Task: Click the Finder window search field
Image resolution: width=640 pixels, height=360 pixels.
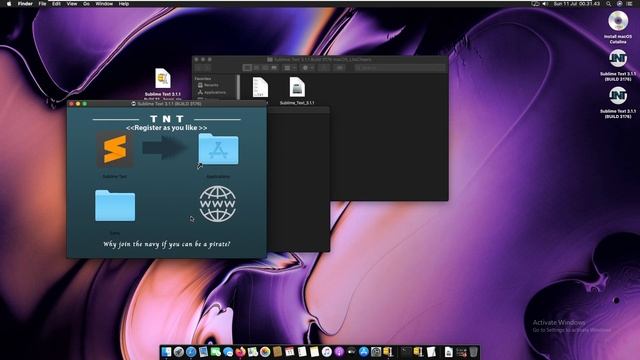Action: (400, 68)
